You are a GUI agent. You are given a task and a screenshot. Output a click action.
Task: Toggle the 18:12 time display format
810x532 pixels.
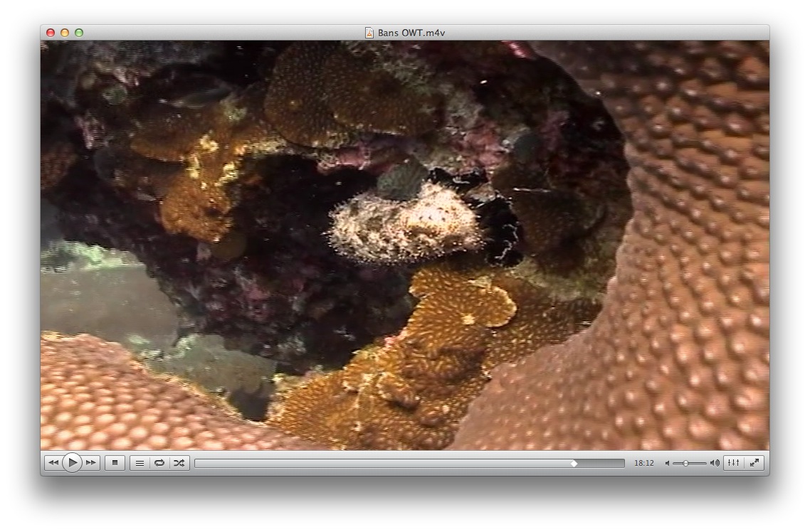[643, 463]
